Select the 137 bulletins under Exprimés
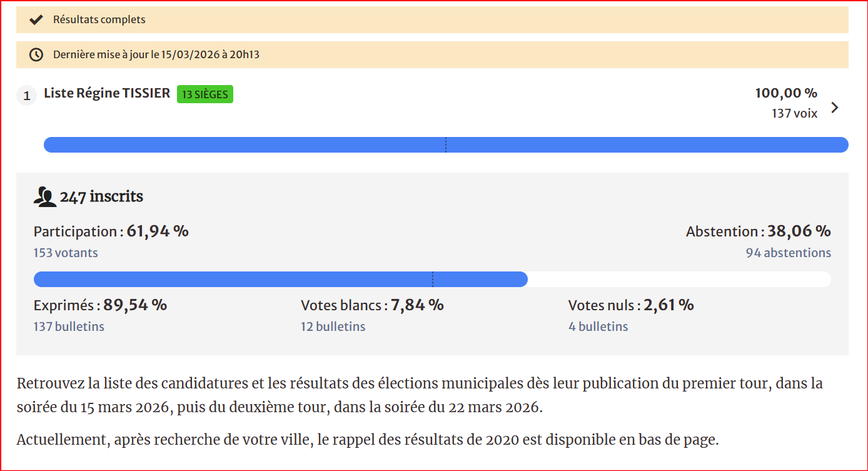868x471 pixels. 69,326
